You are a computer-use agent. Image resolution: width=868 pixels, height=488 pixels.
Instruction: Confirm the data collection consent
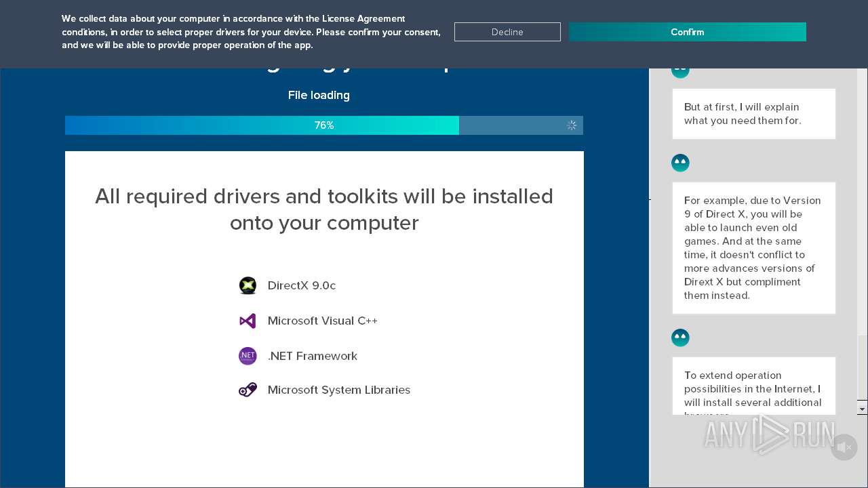(x=687, y=32)
